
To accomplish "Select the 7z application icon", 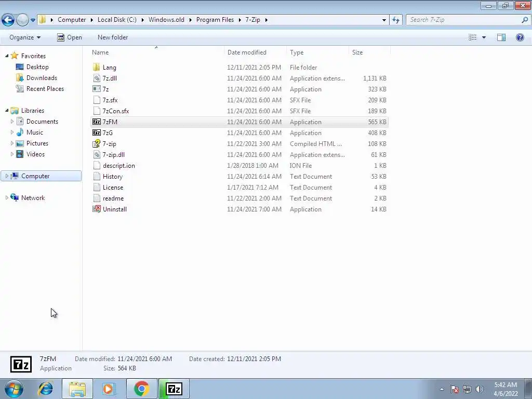I will point(96,89).
